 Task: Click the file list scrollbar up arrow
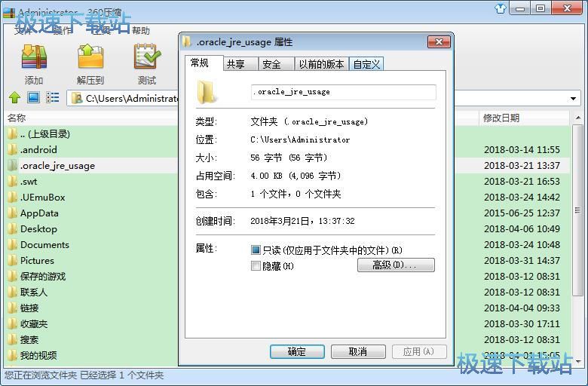(578, 118)
